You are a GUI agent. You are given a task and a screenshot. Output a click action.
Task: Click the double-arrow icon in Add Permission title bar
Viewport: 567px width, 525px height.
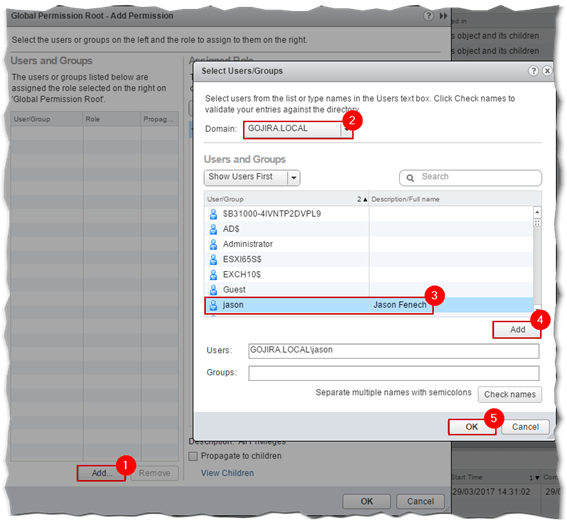443,16
